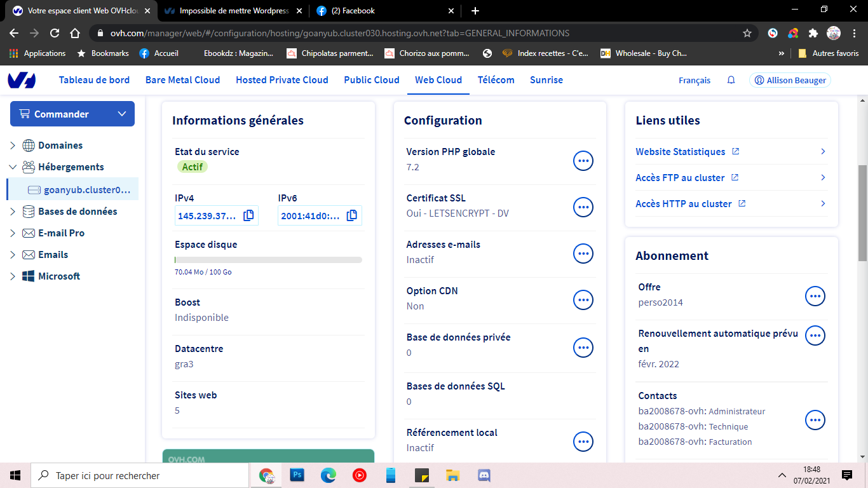Expand the Domaines tree section
The width and height of the screenshot is (868, 488).
[x=13, y=146]
